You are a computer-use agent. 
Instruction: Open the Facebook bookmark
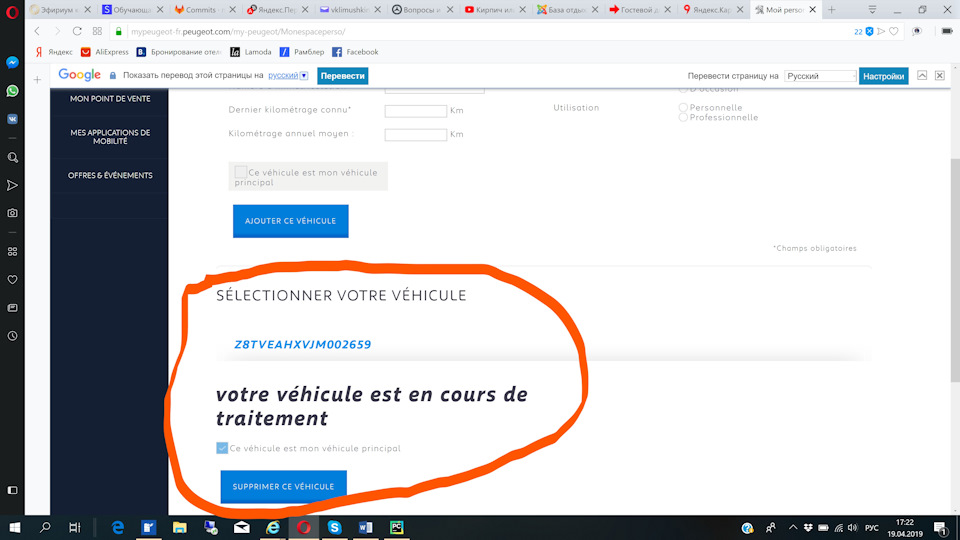click(x=355, y=52)
